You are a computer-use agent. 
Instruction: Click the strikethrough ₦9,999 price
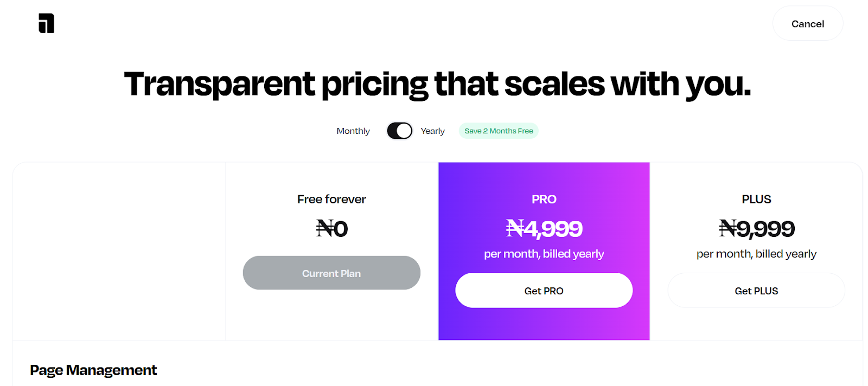tap(756, 228)
